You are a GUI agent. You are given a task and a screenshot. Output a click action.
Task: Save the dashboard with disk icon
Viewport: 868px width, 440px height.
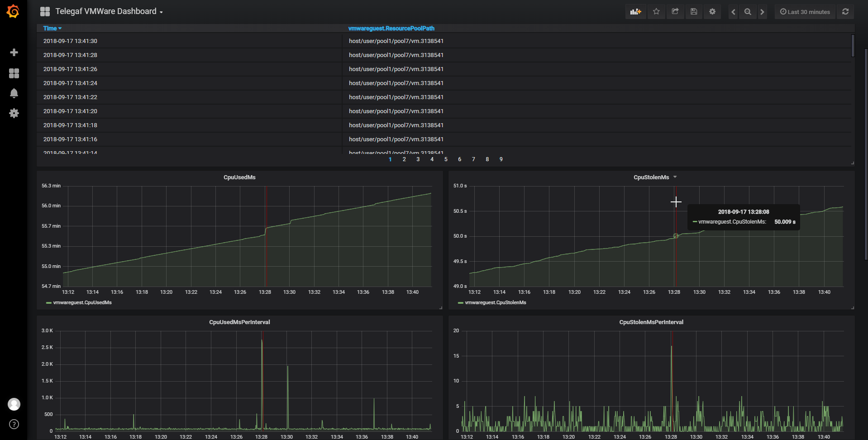694,12
